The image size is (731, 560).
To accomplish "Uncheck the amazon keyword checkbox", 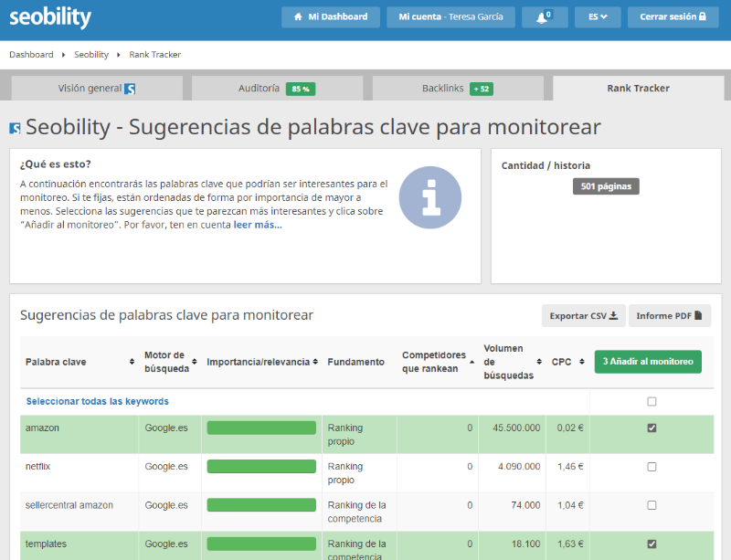I will pyautogui.click(x=652, y=428).
